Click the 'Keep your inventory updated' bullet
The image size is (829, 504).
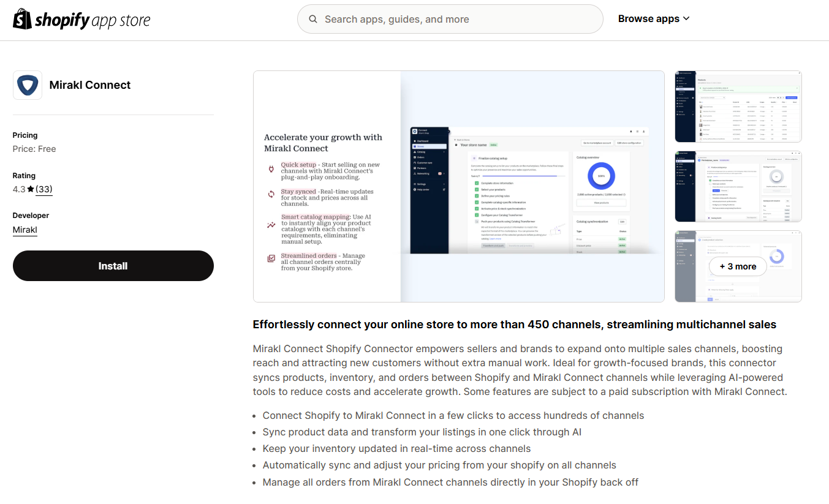pyautogui.click(x=397, y=448)
